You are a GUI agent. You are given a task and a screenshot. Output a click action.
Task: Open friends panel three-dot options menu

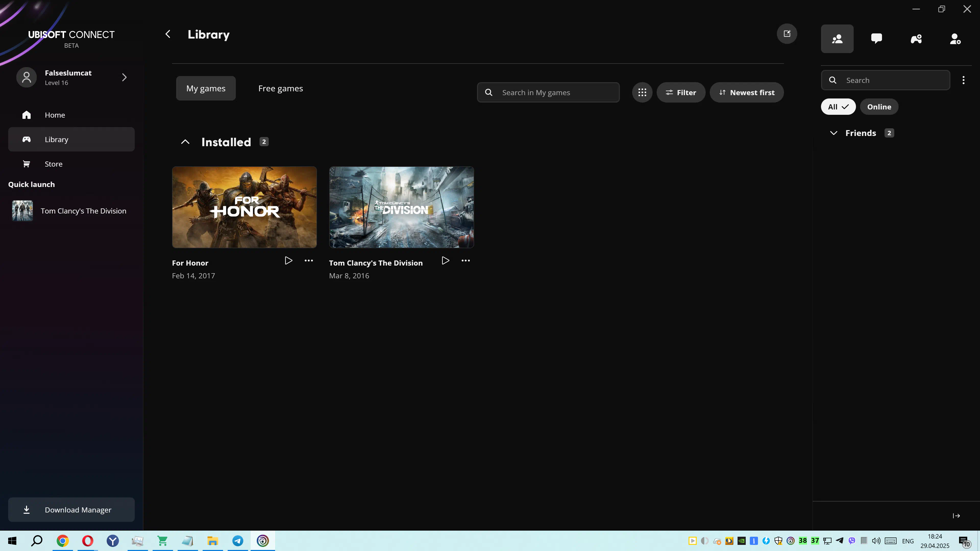pyautogui.click(x=963, y=80)
